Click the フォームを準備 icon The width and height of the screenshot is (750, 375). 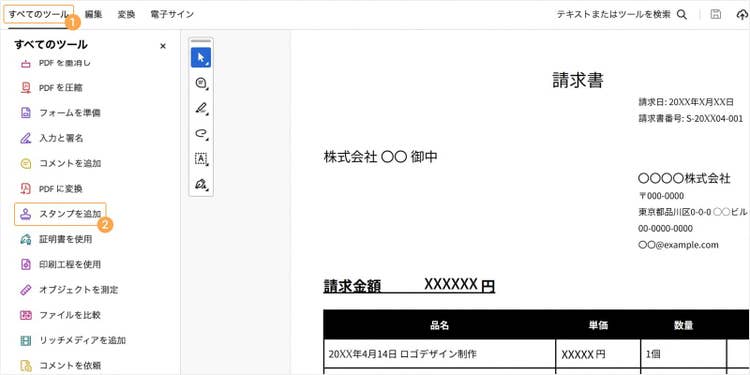pos(26,113)
